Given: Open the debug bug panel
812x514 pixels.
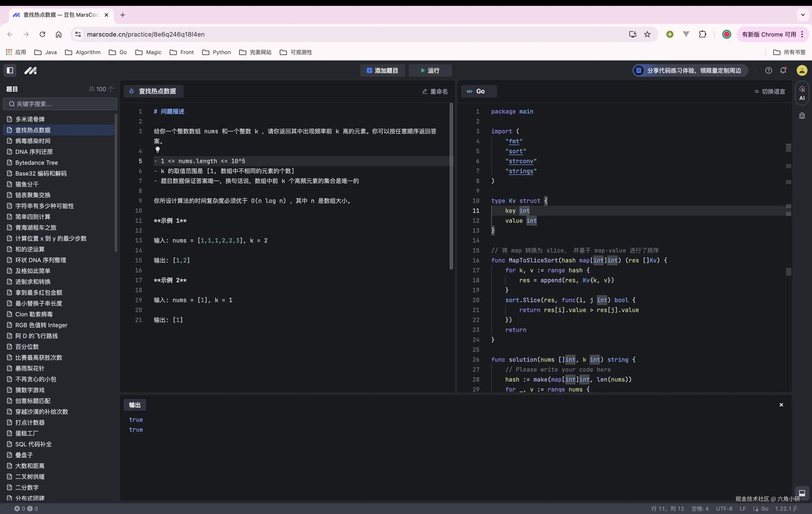Looking at the screenshot, I should click(802, 116).
